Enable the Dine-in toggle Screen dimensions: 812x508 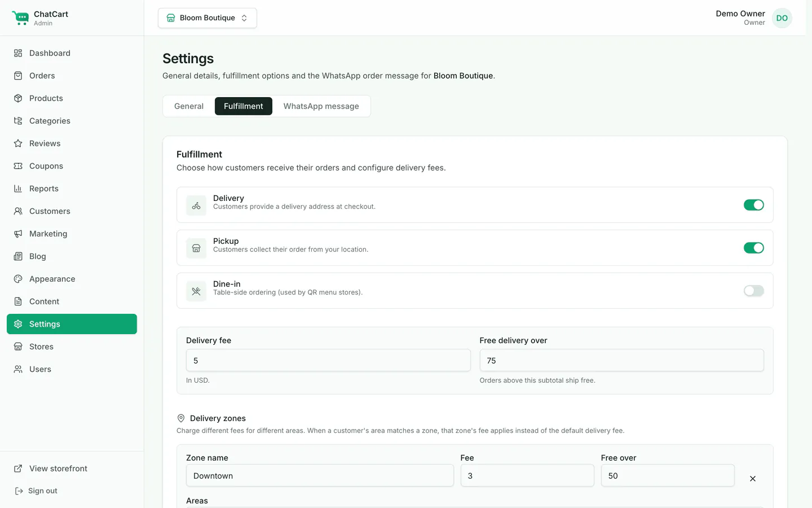[x=753, y=291]
